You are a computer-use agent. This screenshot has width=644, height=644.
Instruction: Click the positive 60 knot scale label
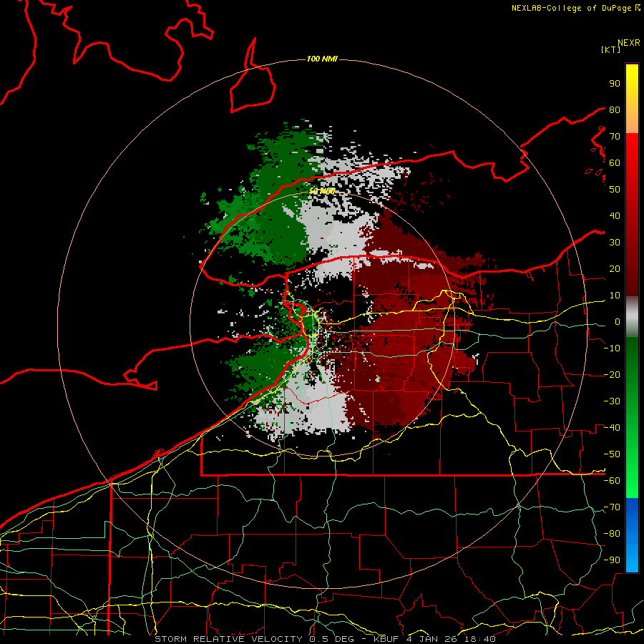pos(615,162)
